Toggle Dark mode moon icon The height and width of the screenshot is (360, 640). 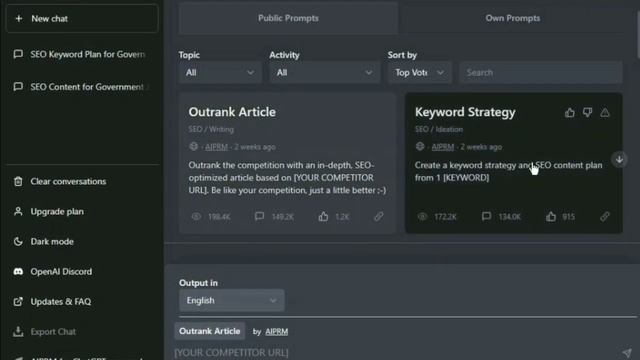(x=18, y=242)
